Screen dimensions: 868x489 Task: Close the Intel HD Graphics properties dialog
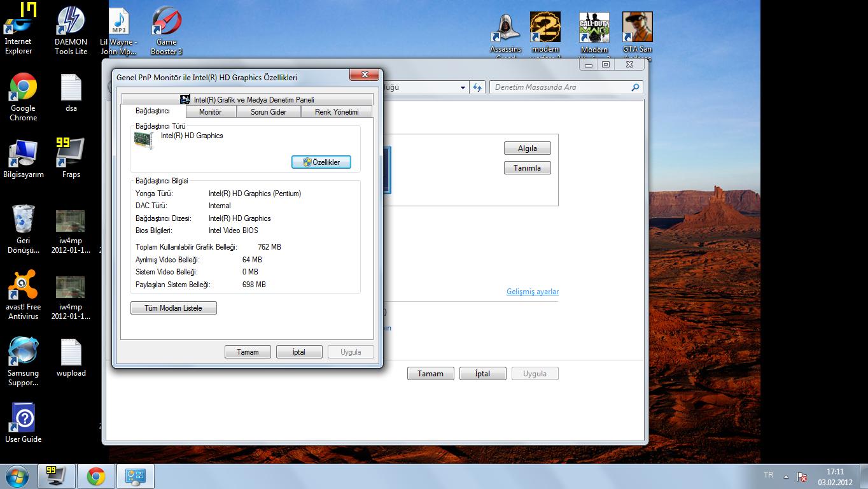click(365, 75)
